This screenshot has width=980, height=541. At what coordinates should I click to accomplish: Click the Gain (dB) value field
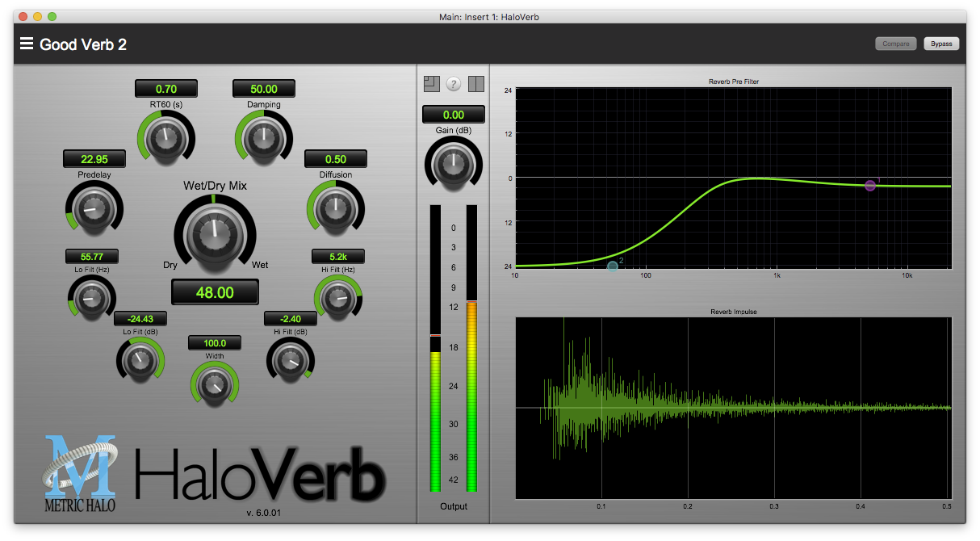click(x=454, y=114)
